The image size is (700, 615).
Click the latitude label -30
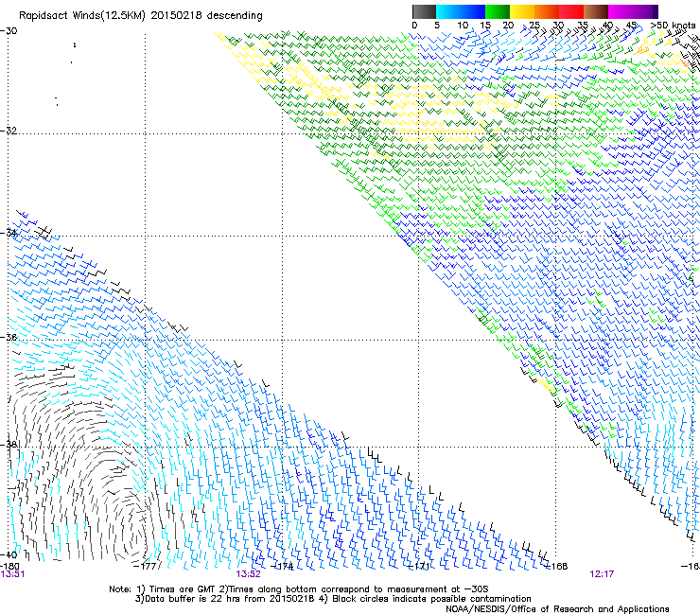(x=9, y=31)
